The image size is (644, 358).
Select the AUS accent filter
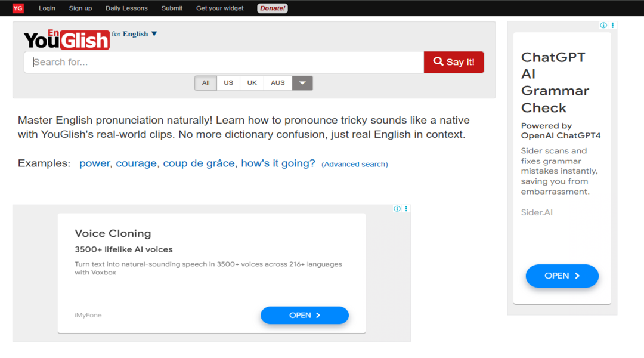click(278, 83)
